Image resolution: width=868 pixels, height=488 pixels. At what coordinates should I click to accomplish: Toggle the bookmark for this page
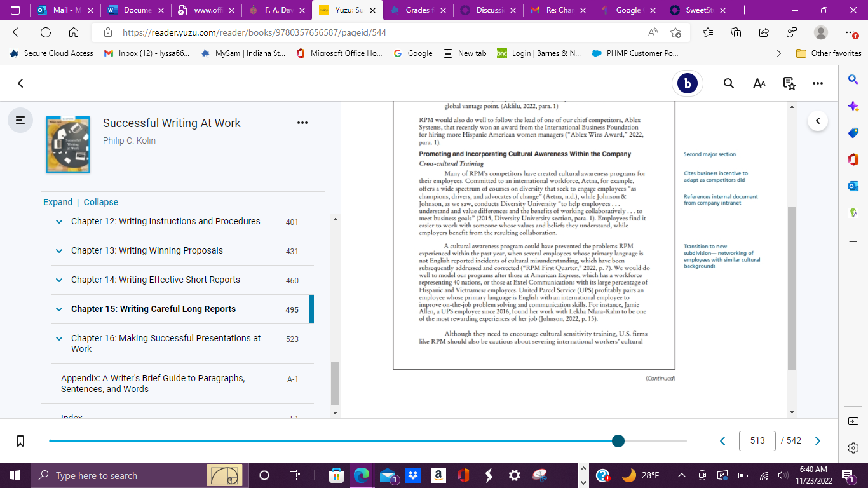pyautogui.click(x=20, y=440)
